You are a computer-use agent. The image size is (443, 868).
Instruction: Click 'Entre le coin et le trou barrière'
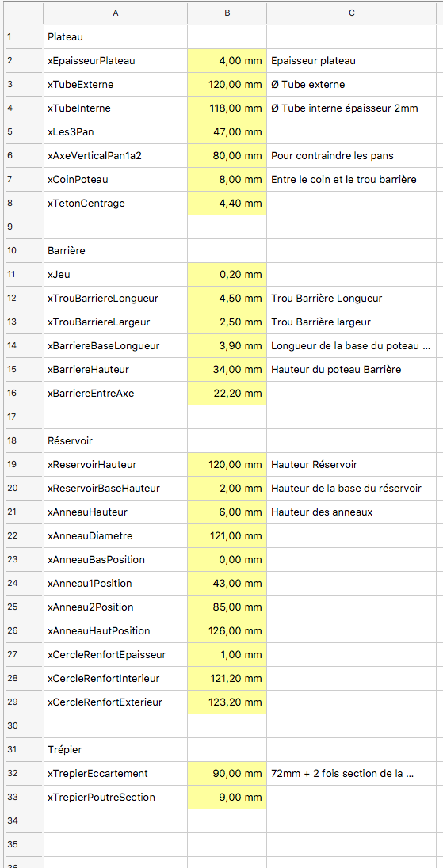coord(352,179)
